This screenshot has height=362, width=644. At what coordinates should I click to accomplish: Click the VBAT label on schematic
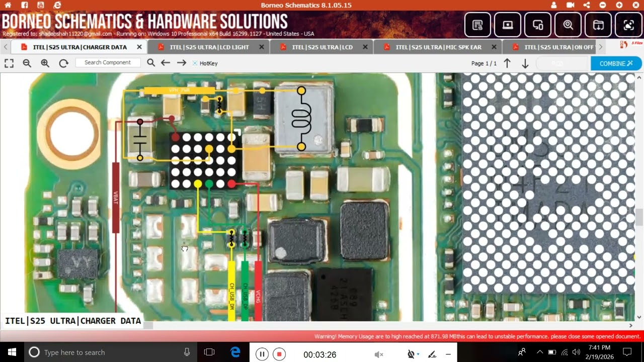click(x=116, y=198)
